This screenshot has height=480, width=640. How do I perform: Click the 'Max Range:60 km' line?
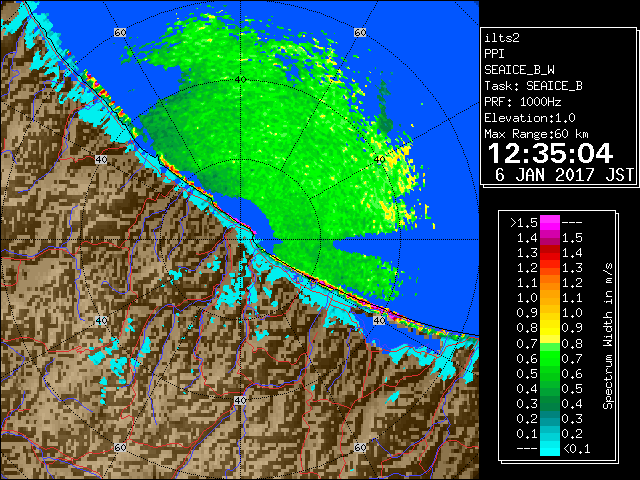click(x=536, y=134)
